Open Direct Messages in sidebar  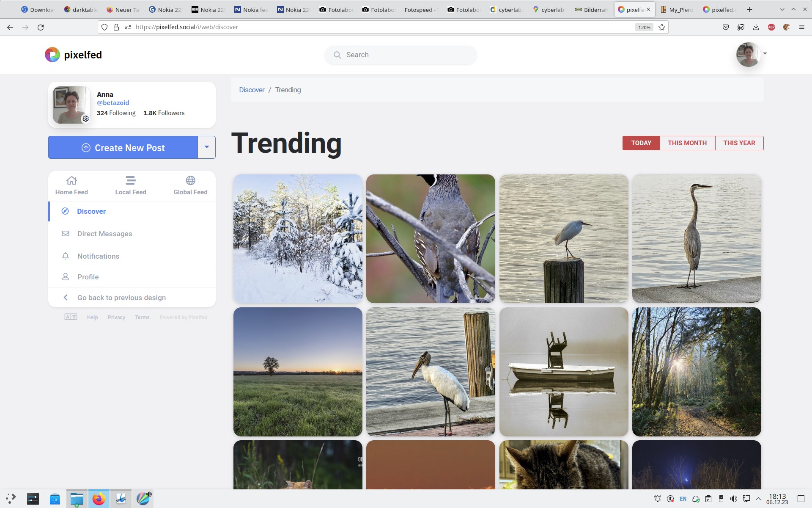[x=104, y=234]
